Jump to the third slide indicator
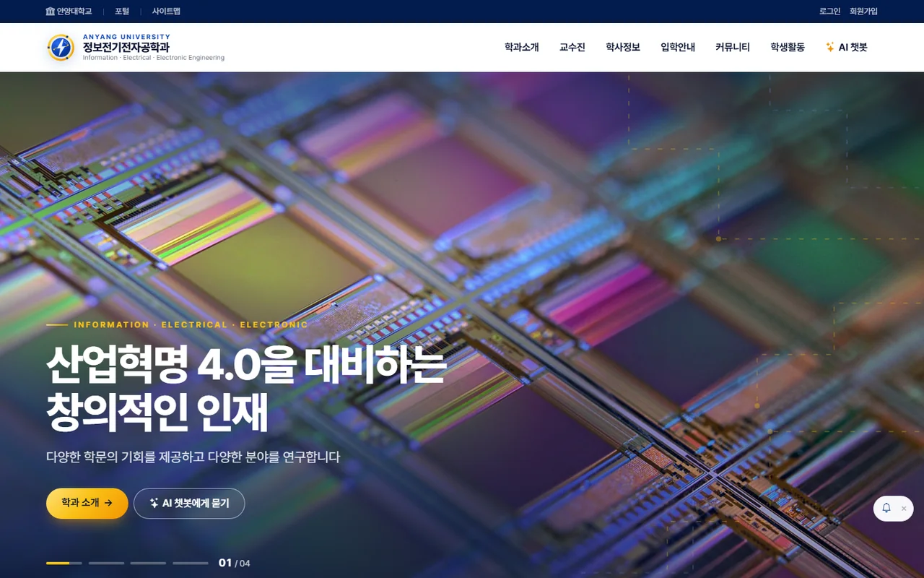 [148, 563]
